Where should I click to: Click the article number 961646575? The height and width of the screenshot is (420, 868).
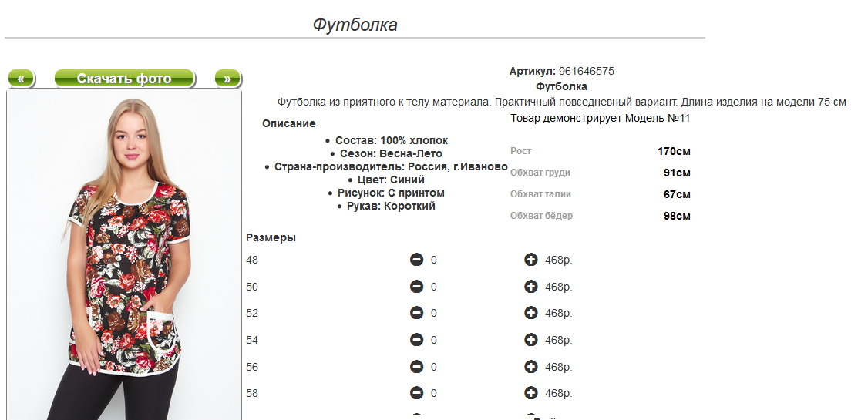click(x=586, y=72)
